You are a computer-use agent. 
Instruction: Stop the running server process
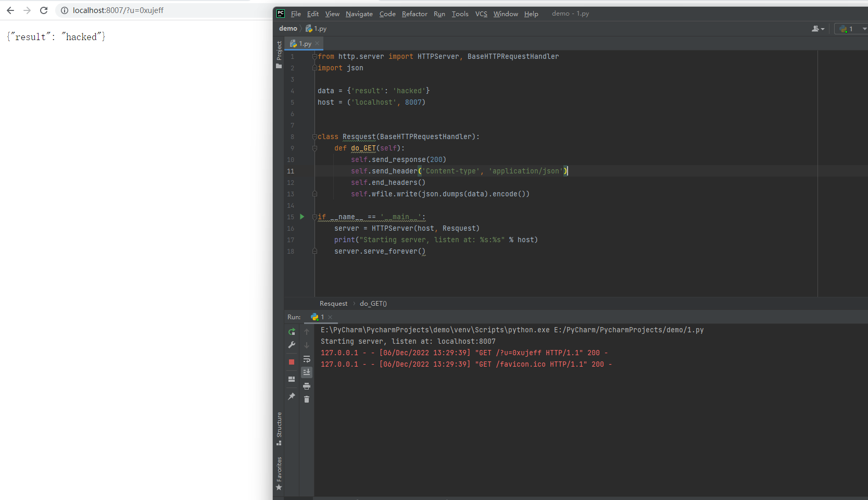pos(292,361)
